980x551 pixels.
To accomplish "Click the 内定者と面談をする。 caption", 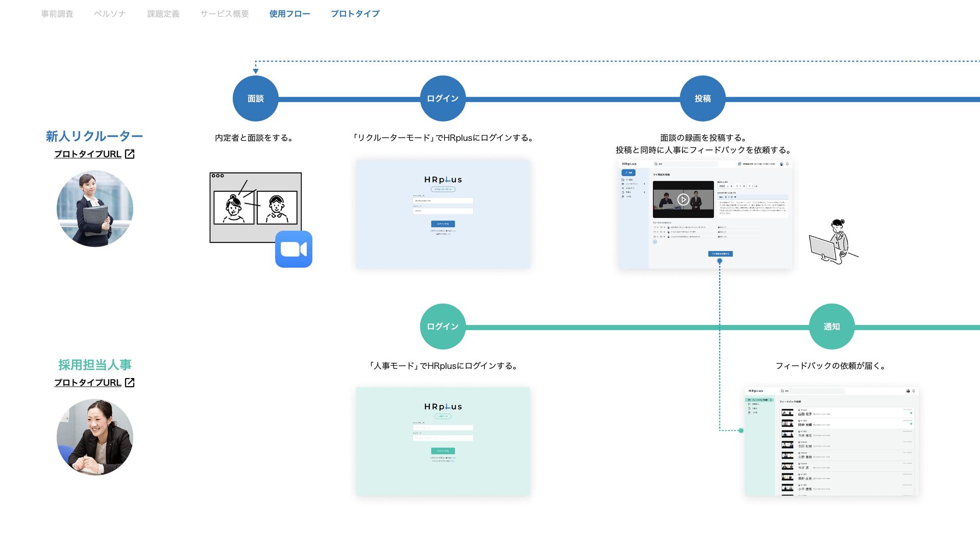I will (x=254, y=138).
